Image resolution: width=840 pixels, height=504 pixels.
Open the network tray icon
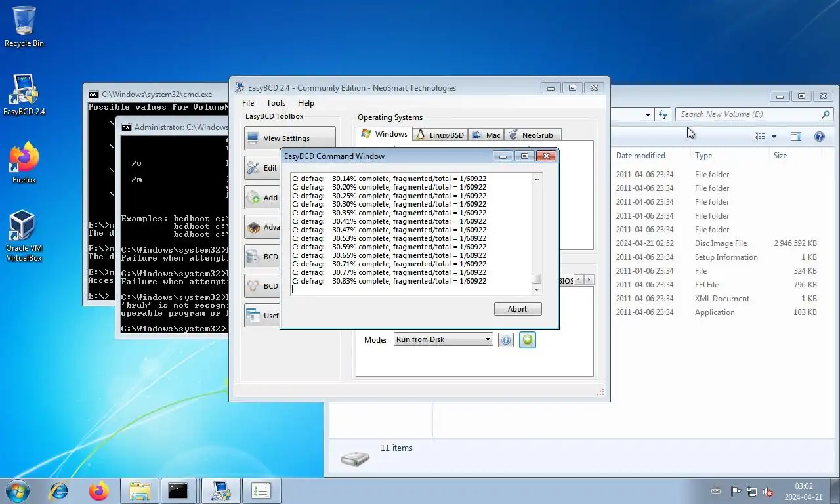tap(751, 492)
